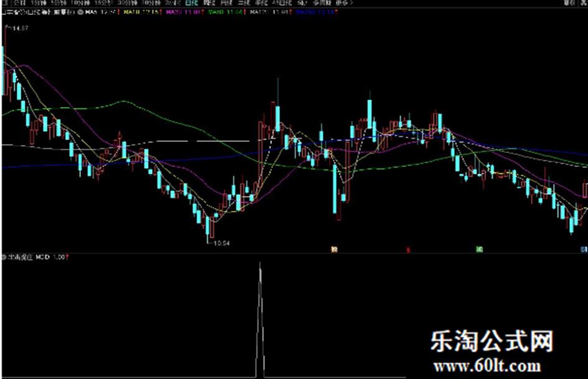
Task: Click the 复权 button at top right
Action: point(569,2)
